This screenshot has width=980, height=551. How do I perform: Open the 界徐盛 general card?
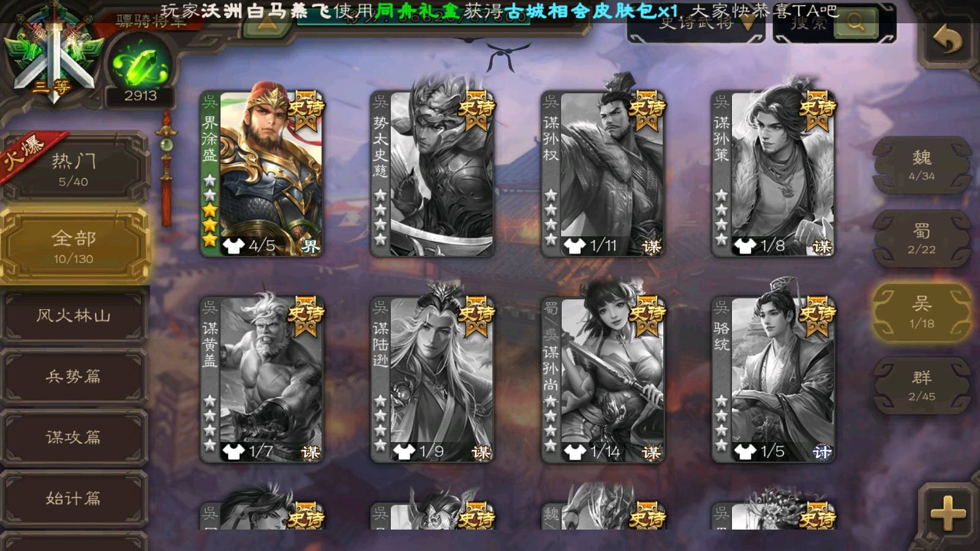tap(262, 174)
